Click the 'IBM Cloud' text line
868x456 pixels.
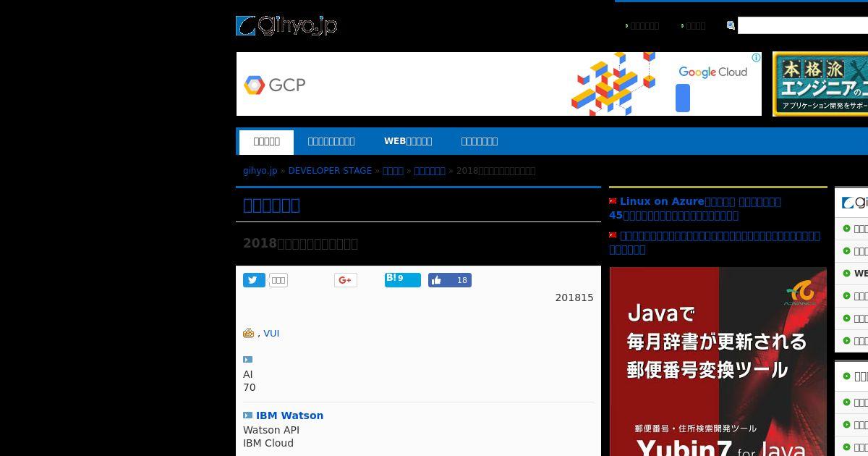pyautogui.click(x=268, y=443)
